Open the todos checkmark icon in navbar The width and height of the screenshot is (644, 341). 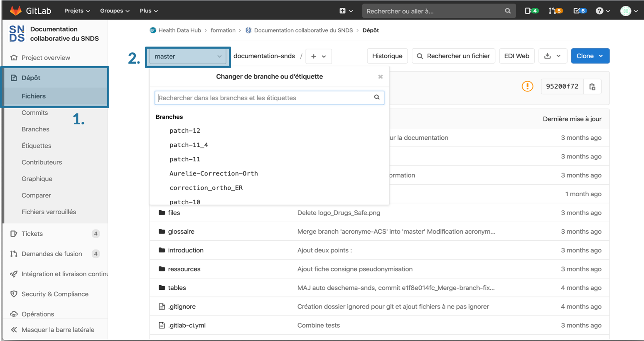[579, 11]
